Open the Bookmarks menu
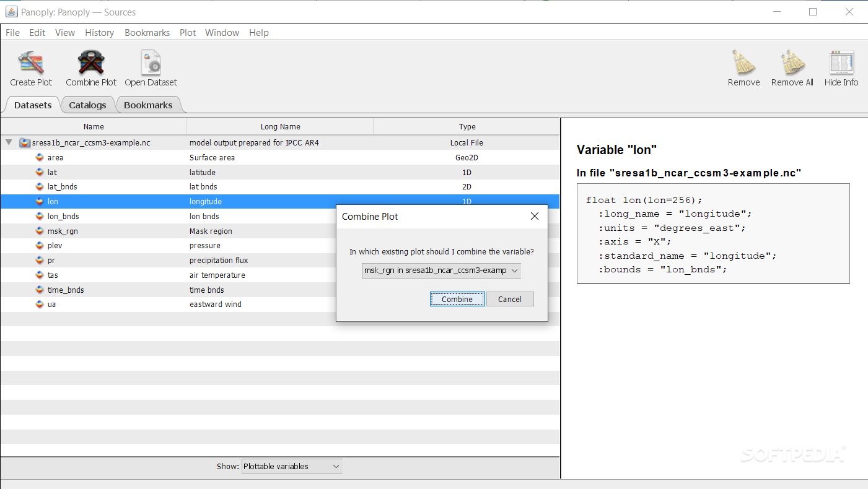868x489 pixels. 147,33
